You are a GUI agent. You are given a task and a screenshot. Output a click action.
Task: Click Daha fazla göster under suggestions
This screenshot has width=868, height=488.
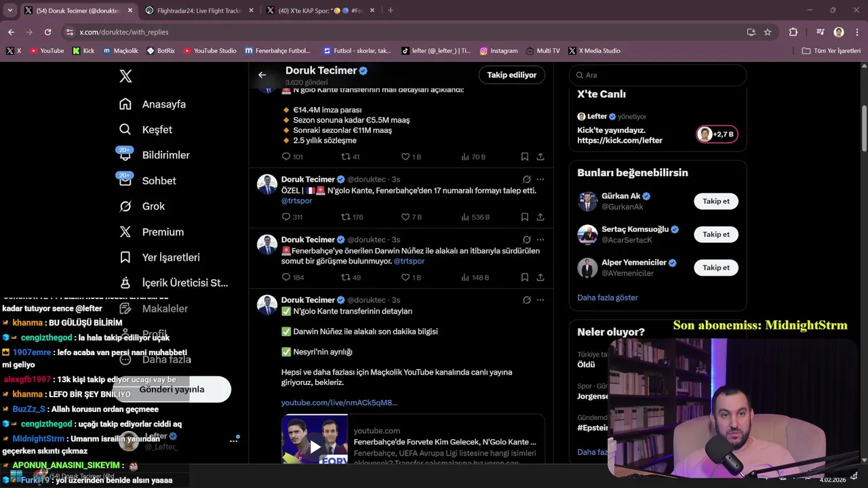608,298
